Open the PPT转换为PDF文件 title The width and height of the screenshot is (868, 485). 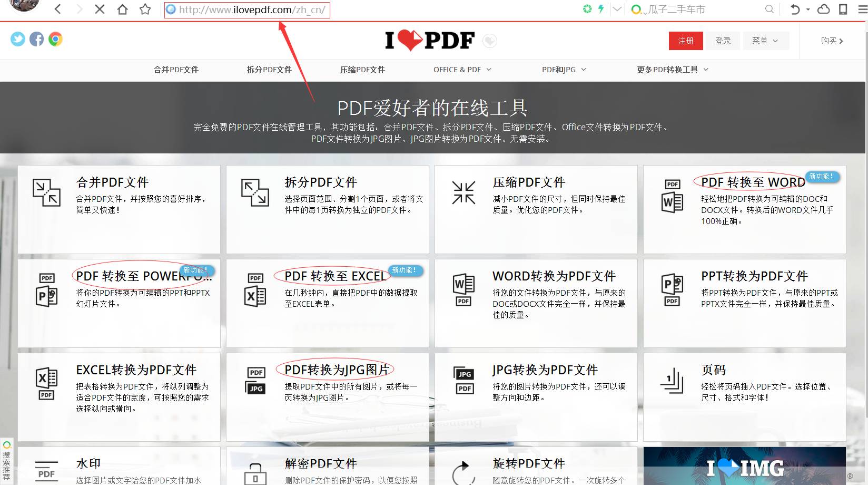(754, 276)
